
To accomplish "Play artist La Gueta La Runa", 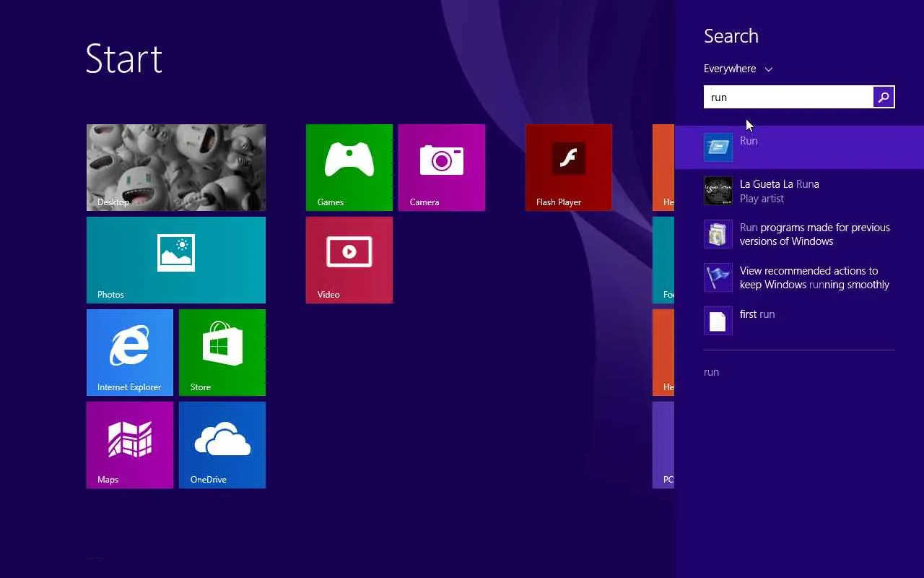I will 799,191.
